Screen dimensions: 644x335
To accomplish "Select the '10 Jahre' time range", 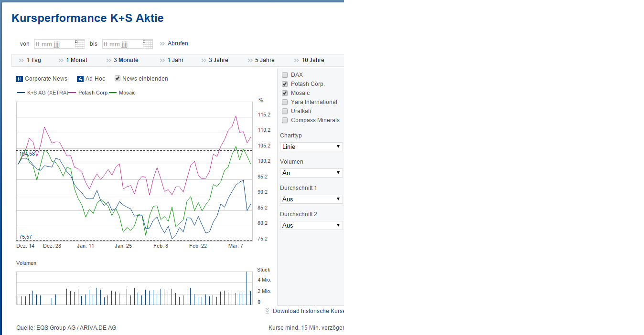I will coord(313,60).
